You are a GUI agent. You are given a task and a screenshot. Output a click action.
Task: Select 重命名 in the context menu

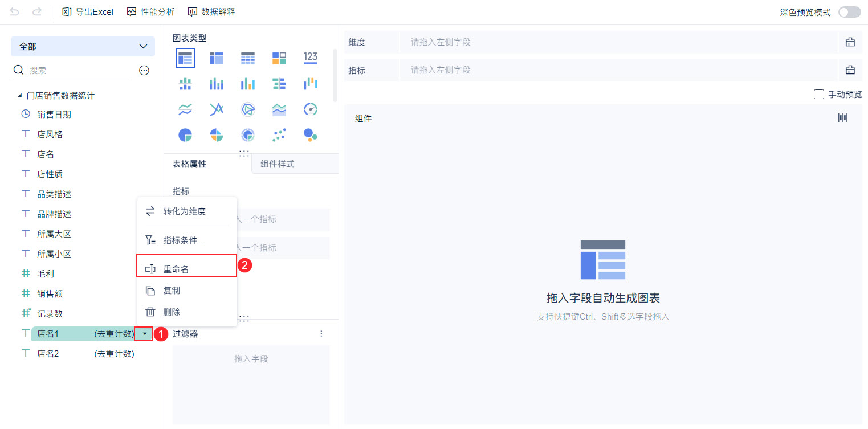tap(187, 269)
